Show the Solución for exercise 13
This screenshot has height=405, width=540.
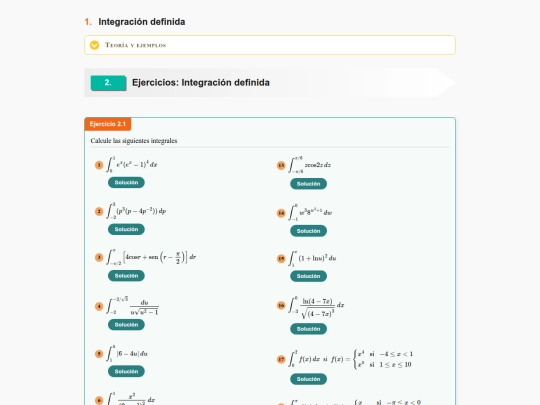[309, 184]
